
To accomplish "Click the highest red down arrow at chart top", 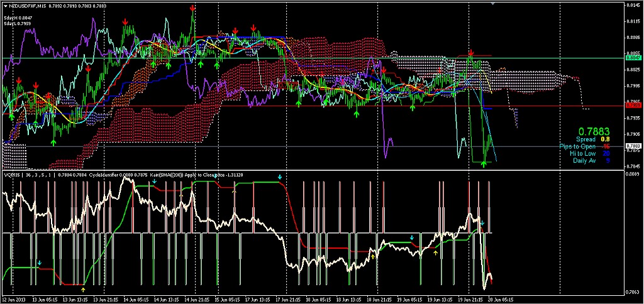I will click(x=192, y=9).
